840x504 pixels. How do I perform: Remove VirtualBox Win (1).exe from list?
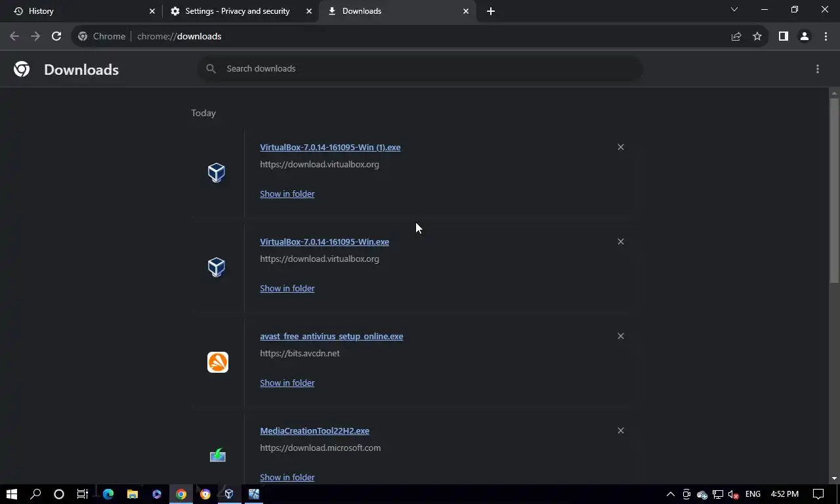[x=621, y=147]
